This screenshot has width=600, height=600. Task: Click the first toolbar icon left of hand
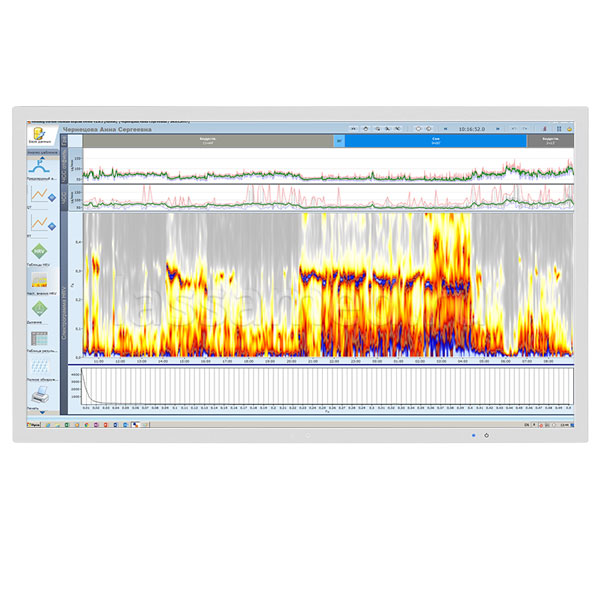353,129
